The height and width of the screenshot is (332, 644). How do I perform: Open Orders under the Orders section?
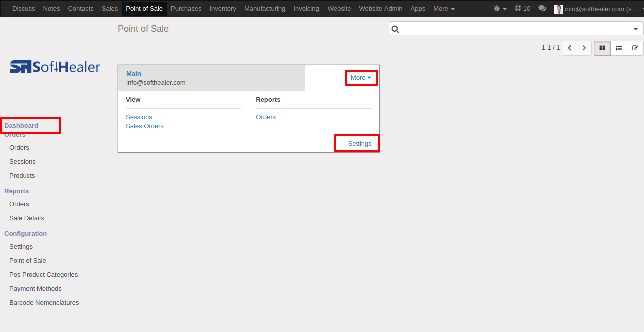[19, 148]
